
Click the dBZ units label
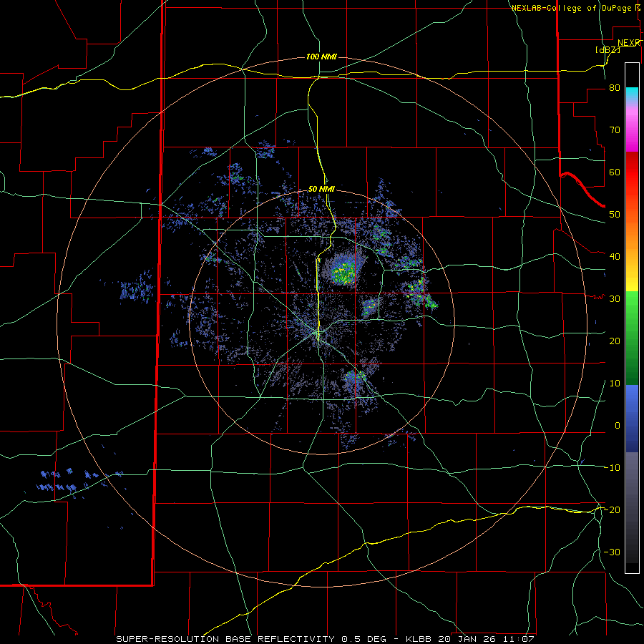click(608, 49)
